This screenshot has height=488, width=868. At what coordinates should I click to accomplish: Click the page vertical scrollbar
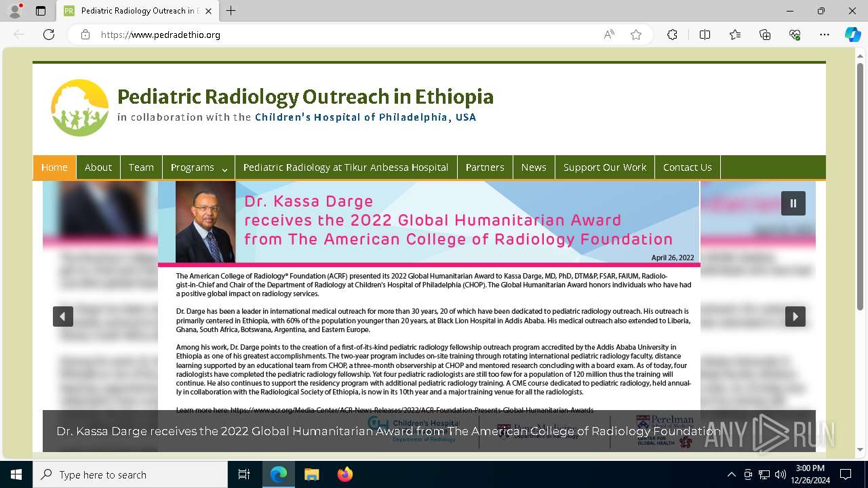pyautogui.click(x=861, y=186)
